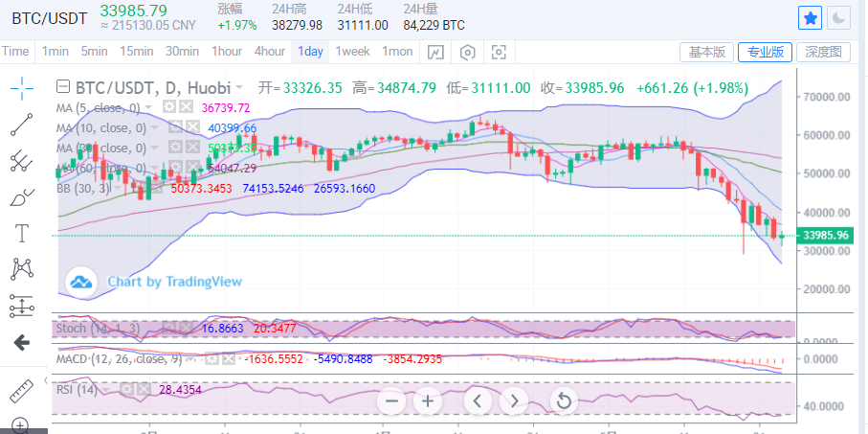
Task: Click the back arrow icon in sidebar
Action: click(22, 343)
